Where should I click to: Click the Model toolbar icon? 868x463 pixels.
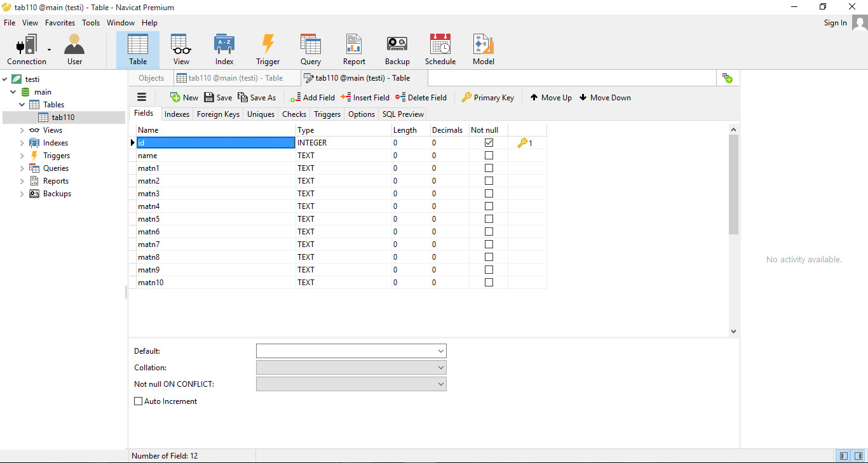483,50
